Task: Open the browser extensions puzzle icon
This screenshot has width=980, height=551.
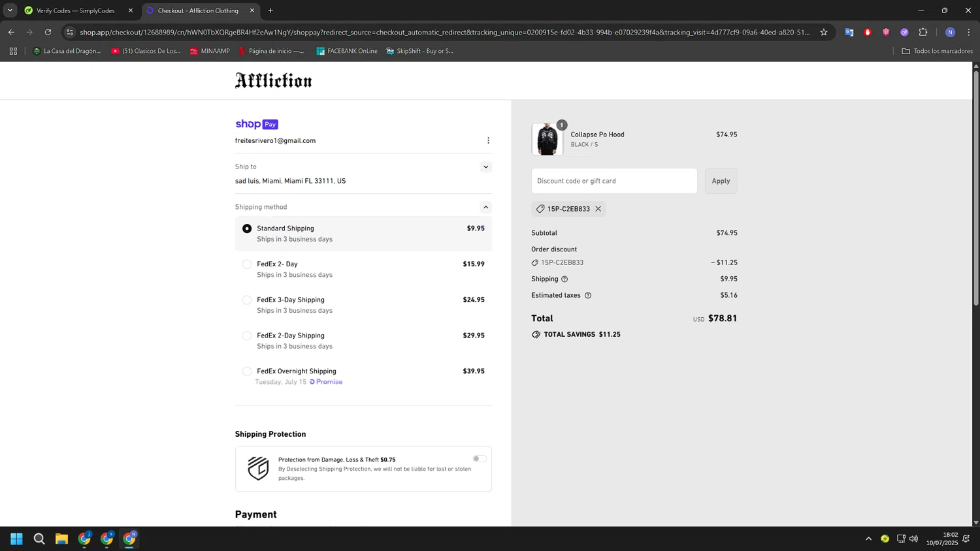Action: (923, 32)
